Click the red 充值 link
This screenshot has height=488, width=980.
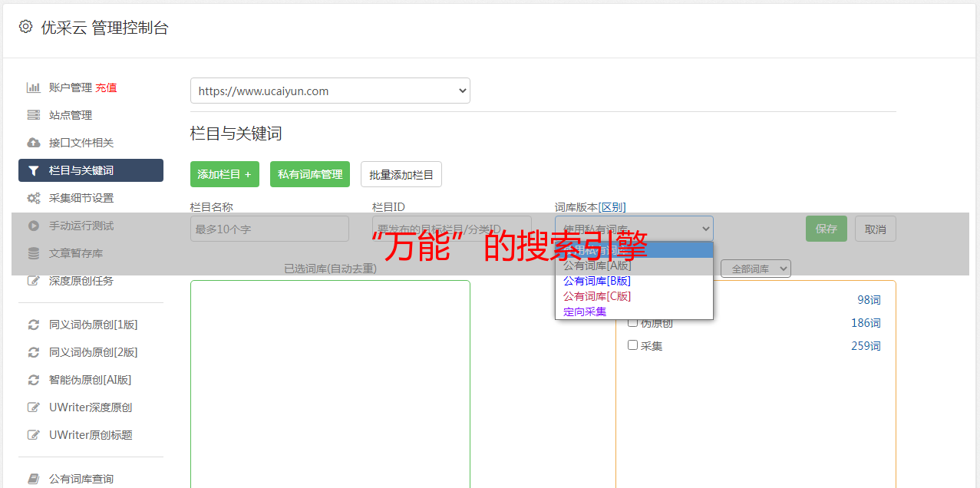(106, 87)
